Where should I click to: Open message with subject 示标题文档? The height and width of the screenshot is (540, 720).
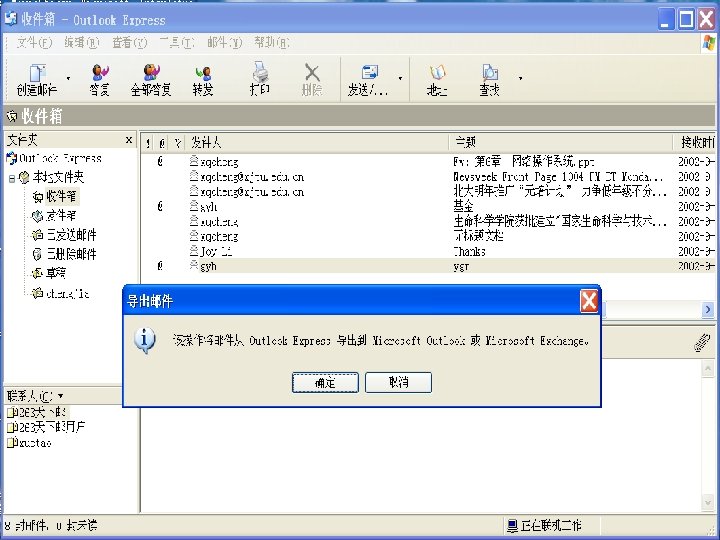(428, 236)
